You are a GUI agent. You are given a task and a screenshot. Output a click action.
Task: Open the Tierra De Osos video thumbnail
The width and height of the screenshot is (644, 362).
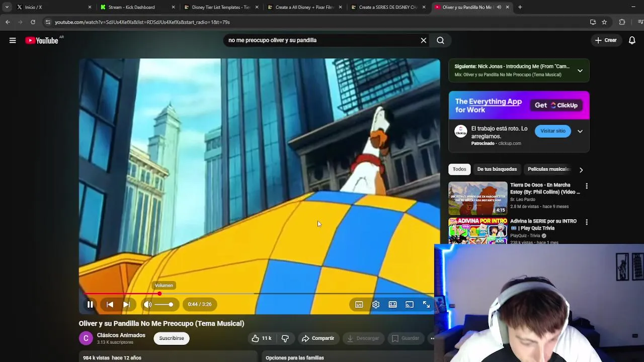[x=478, y=198]
